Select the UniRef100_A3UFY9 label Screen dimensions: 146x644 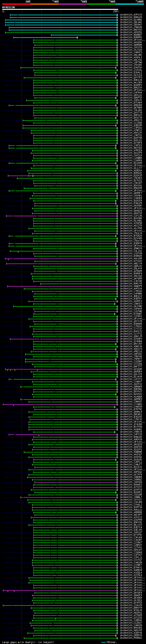click(131, 633)
